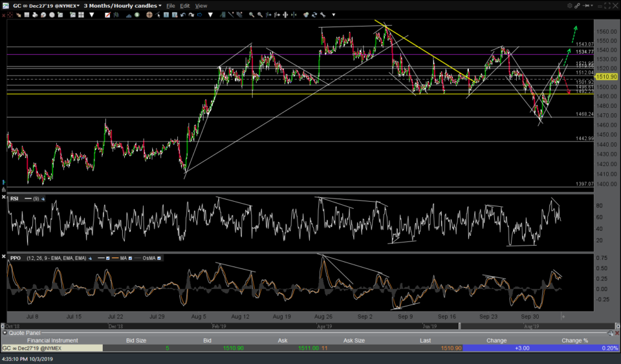The image size is (621, 364).
Task: Click the Change % column header
Action: (x=574, y=341)
